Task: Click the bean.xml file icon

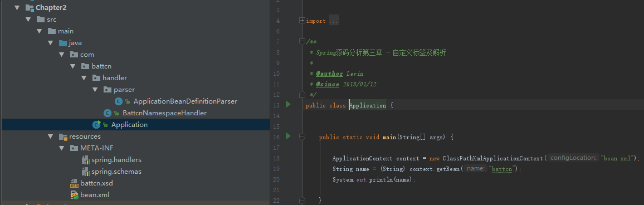Action: (x=74, y=195)
